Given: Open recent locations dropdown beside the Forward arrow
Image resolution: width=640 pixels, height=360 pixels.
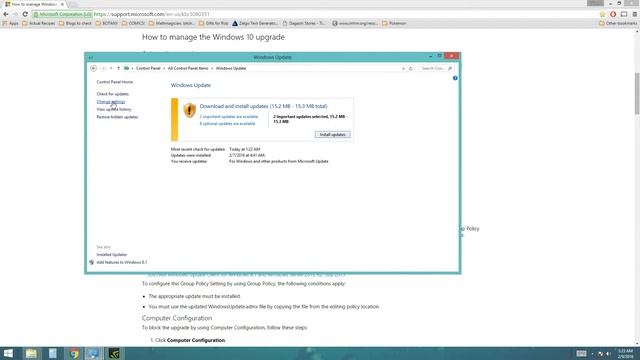Looking at the screenshot, I should pos(111,69).
